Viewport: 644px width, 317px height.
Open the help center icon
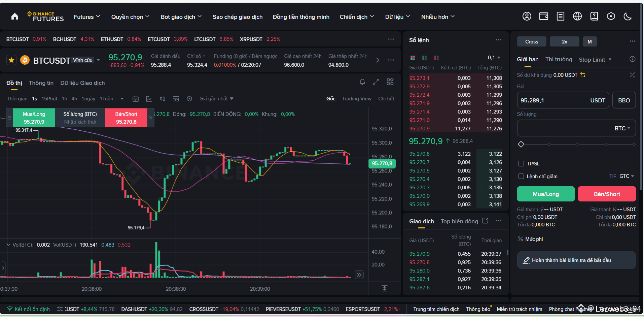point(594,16)
